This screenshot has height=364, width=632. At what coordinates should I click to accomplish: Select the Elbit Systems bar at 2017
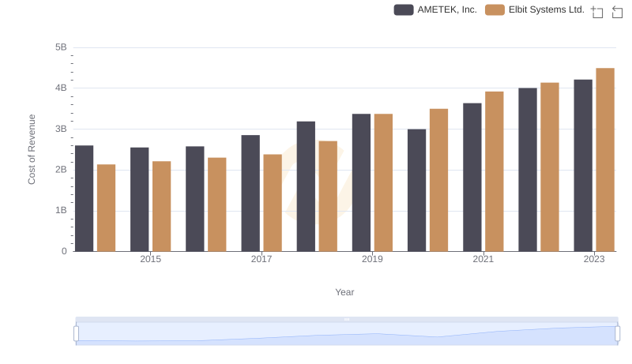pyautogui.click(x=273, y=203)
